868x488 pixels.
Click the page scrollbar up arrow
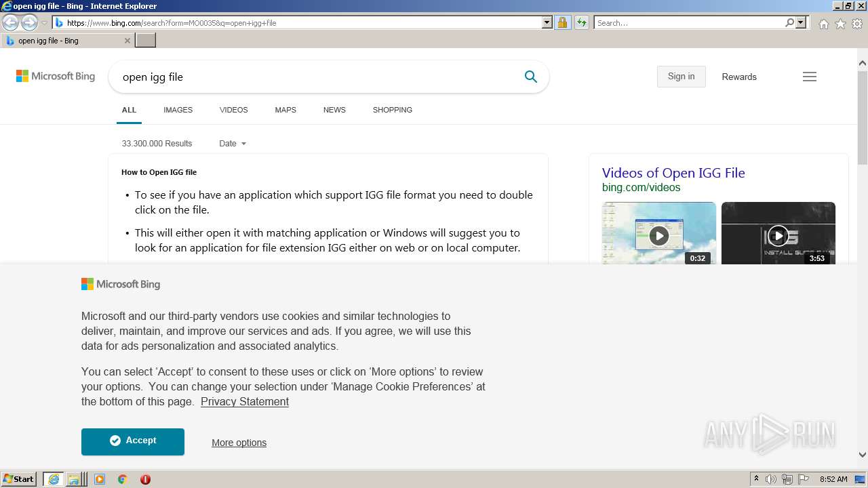click(x=863, y=63)
